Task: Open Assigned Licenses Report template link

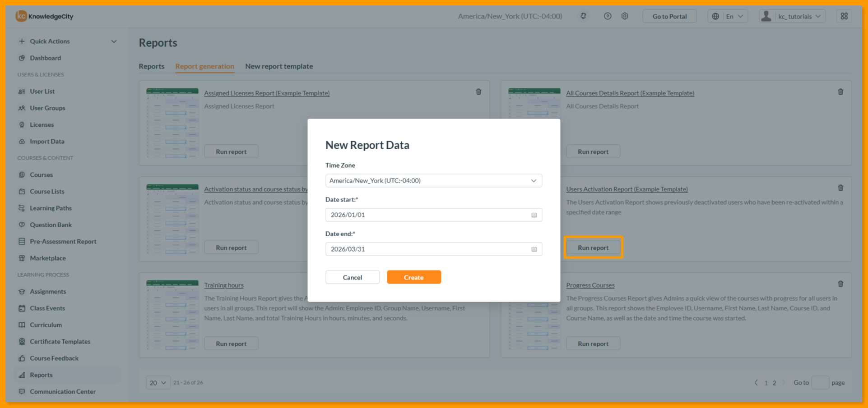Action: click(x=267, y=93)
